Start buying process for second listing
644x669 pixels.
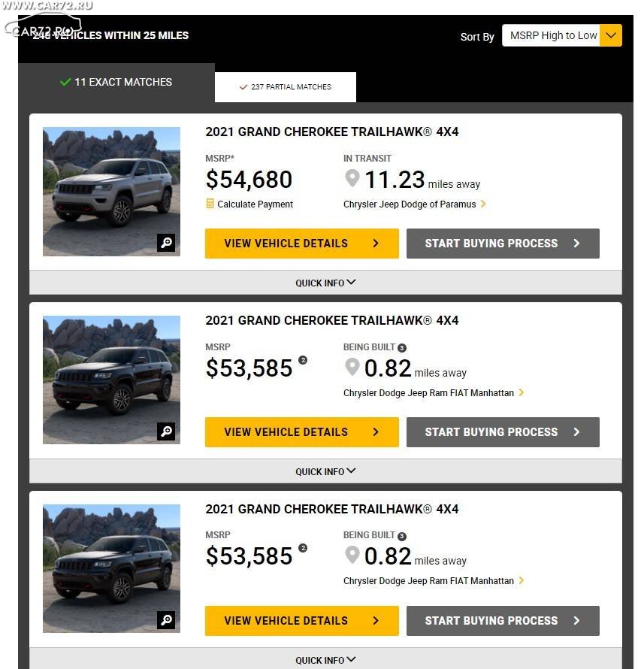tap(503, 431)
